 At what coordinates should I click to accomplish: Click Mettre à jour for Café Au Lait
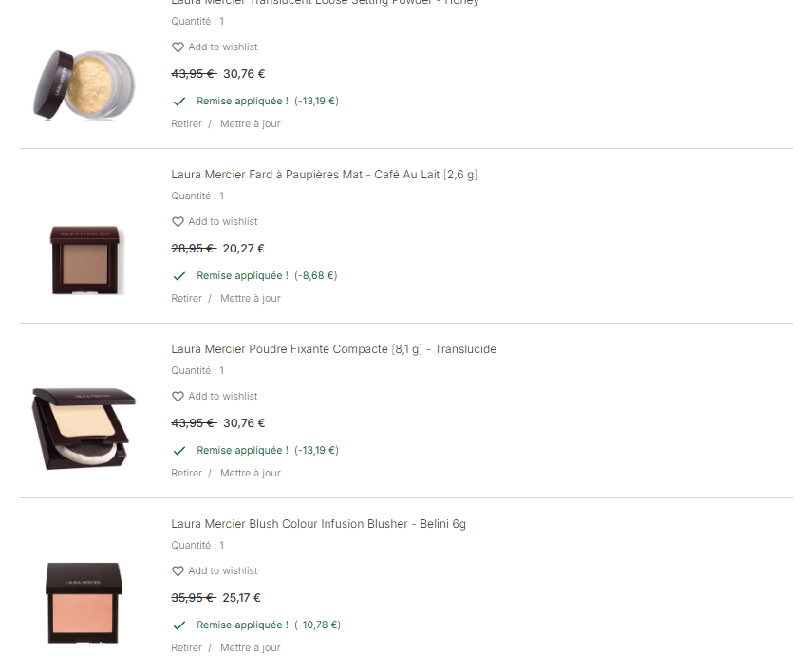coord(251,298)
